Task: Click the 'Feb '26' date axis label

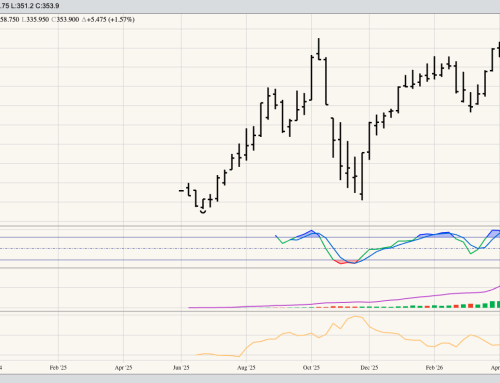Action: (434, 368)
